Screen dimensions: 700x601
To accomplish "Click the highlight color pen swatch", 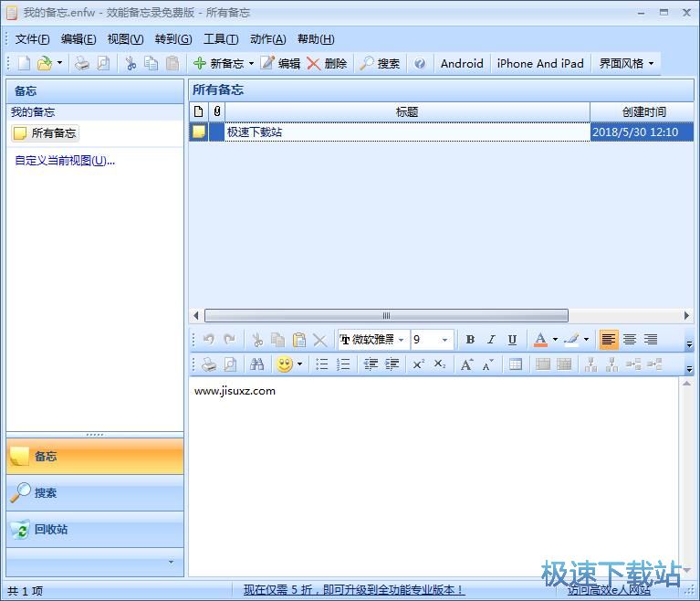I will point(572,340).
